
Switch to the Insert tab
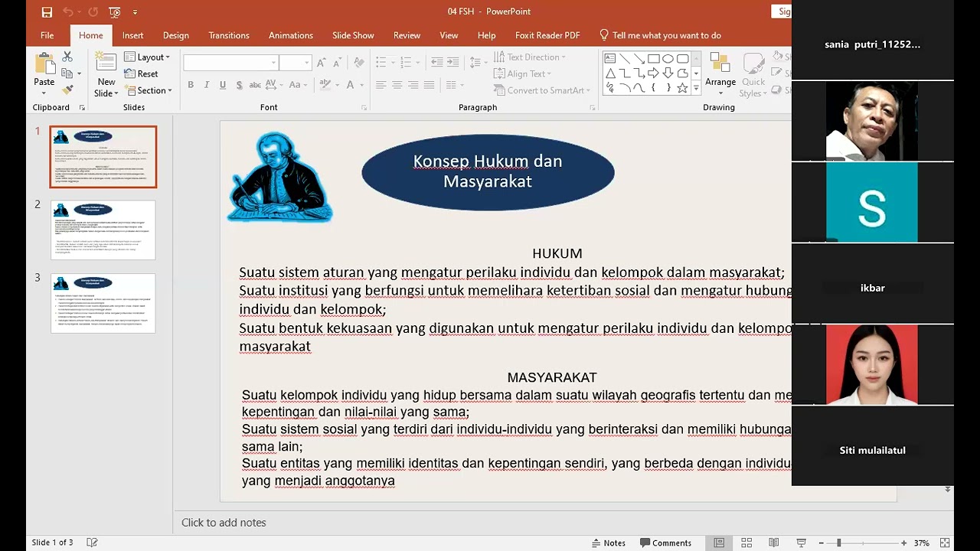pyautogui.click(x=133, y=35)
